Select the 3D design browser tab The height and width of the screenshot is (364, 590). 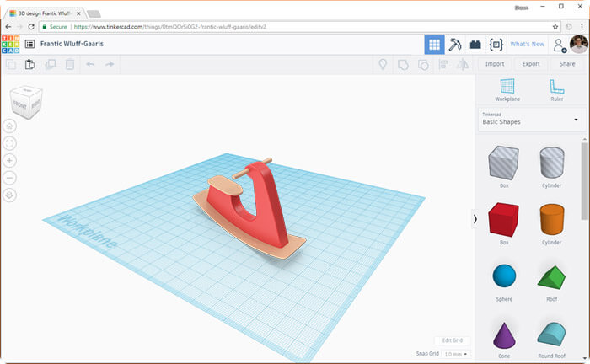pos(44,13)
